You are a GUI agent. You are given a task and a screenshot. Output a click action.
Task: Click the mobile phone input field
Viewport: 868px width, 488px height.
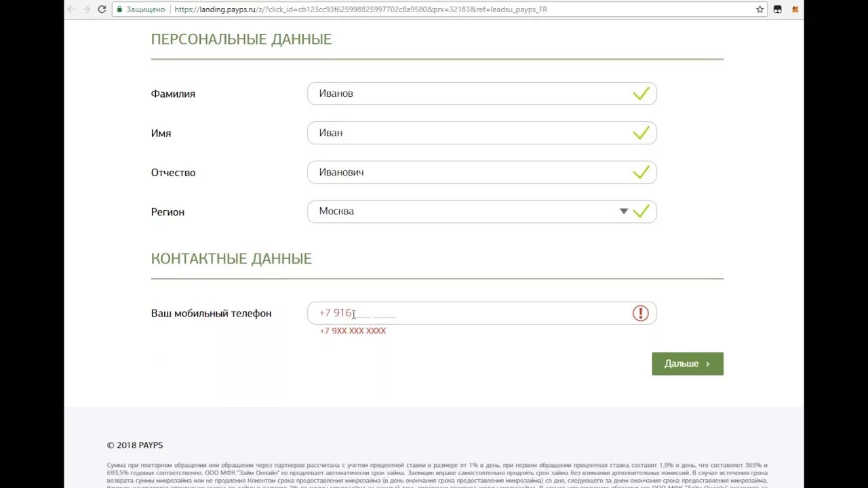(482, 313)
